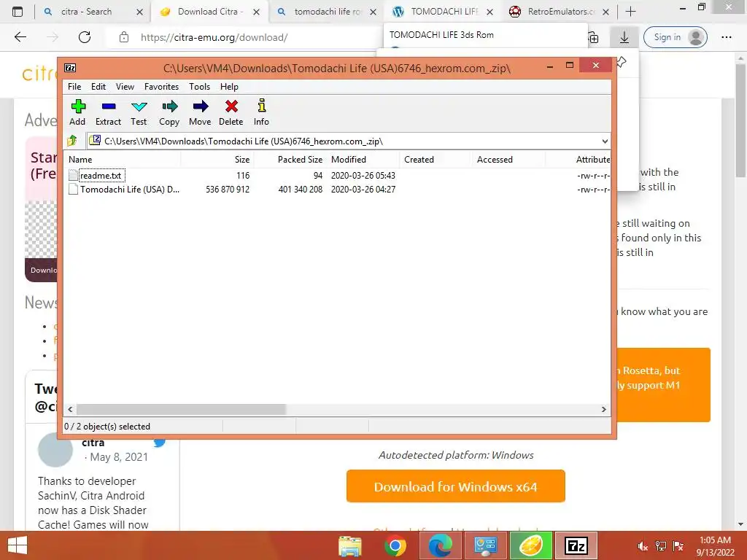
Task: Open Edge downloads icon in browser toolbar
Action: 624,37
